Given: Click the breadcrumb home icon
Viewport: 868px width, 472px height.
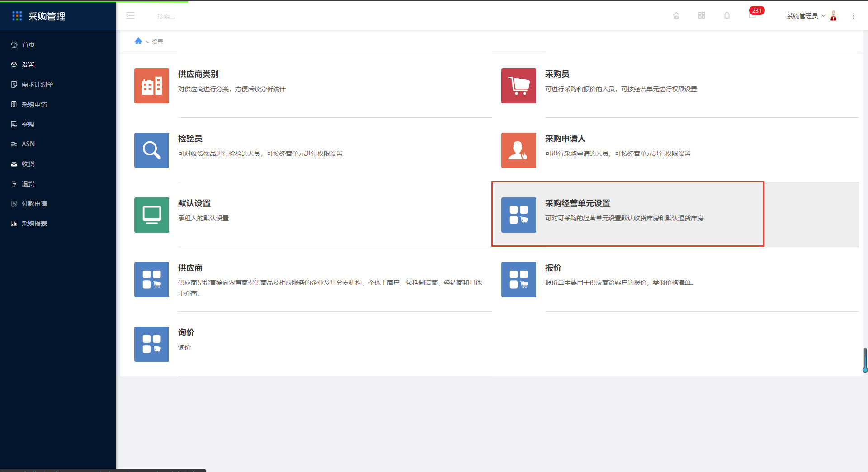Looking at the screenshot, I should [x=138, y=41].
